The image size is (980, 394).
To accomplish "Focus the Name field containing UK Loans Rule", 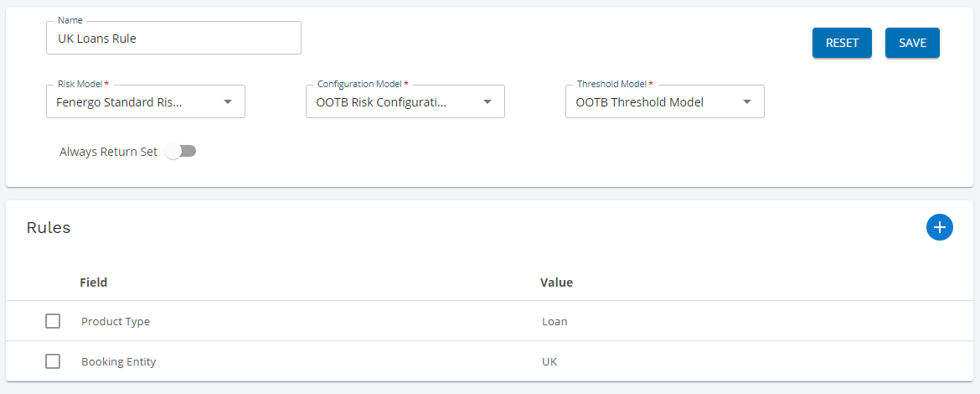I will (x=173, y=39).
